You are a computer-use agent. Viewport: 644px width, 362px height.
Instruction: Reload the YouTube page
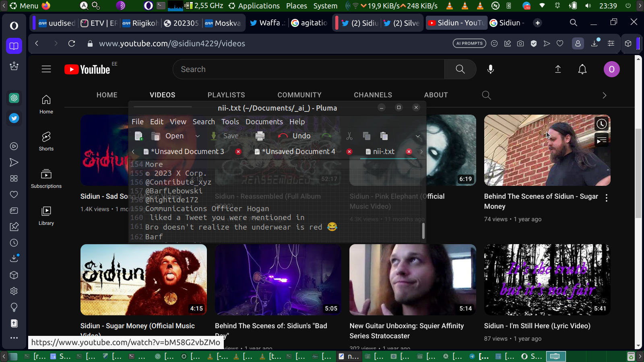point(72,43)
